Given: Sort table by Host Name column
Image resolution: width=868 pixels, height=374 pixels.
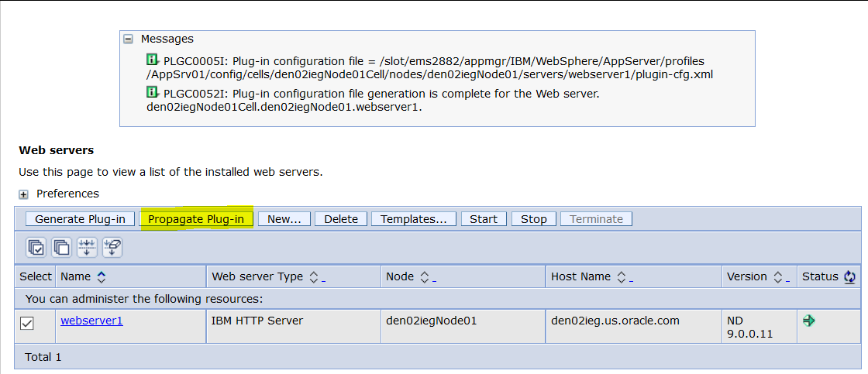Looking at the screenshot, I should tap(622, 276).
